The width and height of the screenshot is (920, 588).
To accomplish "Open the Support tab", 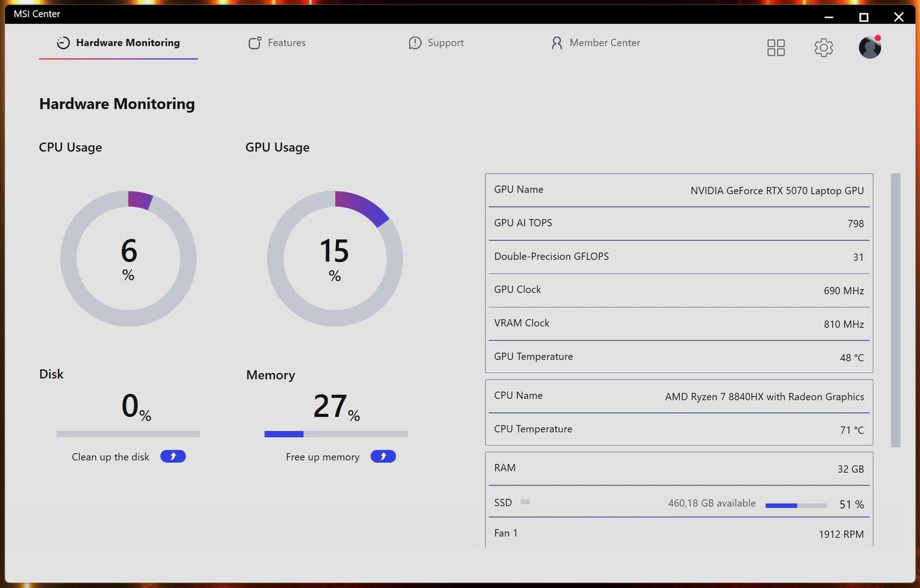I will click(436, 43).
